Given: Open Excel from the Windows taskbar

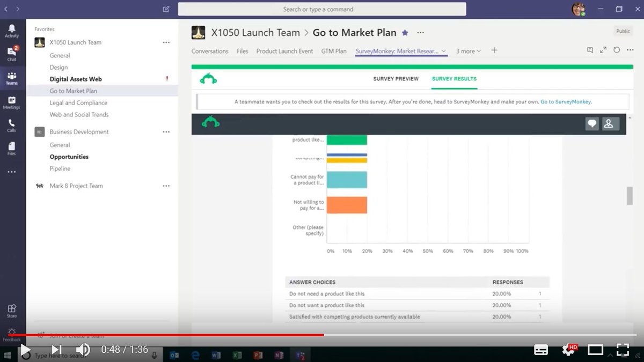Looking at the screenshot, I should [x=237, y=354].
